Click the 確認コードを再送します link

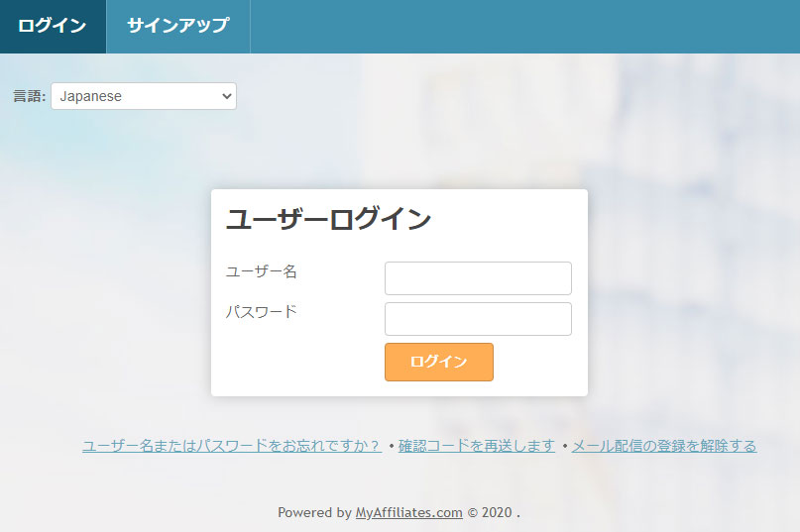click(477, 446)
